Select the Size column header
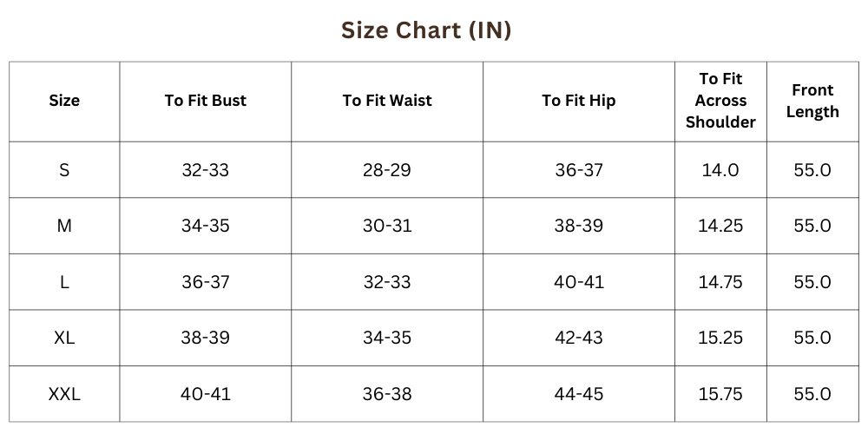 click(x=64, y=101)
